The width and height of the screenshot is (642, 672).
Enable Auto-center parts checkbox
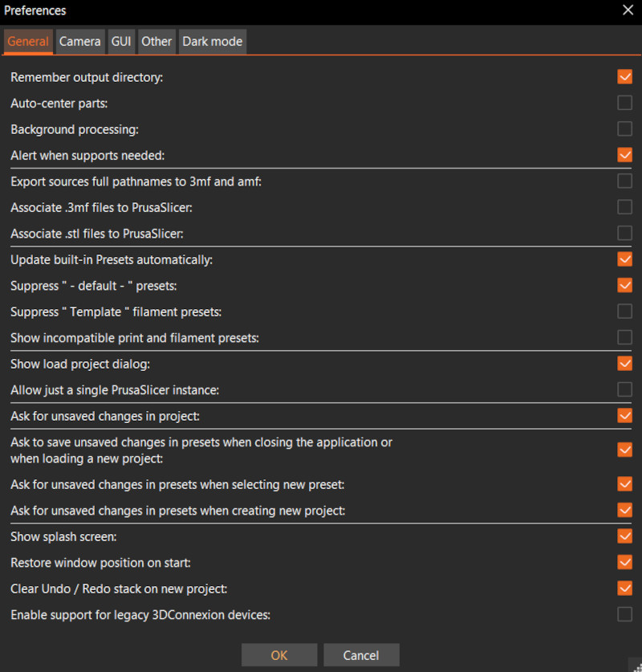624,103
